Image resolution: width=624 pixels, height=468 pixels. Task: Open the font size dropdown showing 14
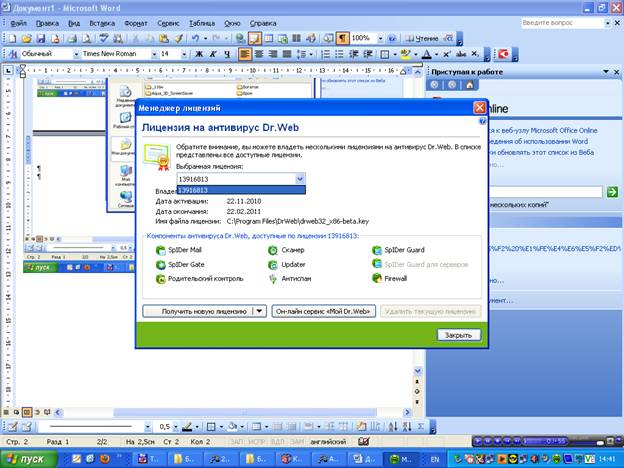(x=184, y=54)
